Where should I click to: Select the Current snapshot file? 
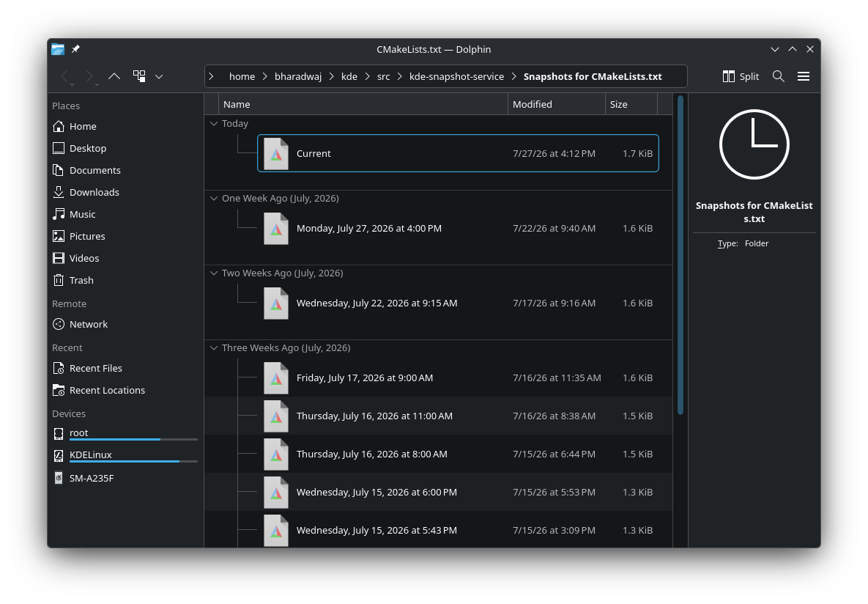pyautogui.click(x=458, y=153)
